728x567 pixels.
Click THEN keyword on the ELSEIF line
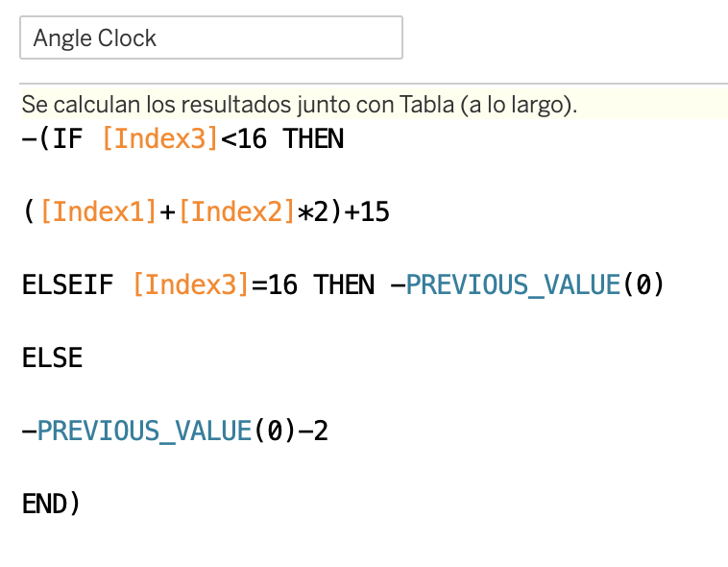(344, 284)
